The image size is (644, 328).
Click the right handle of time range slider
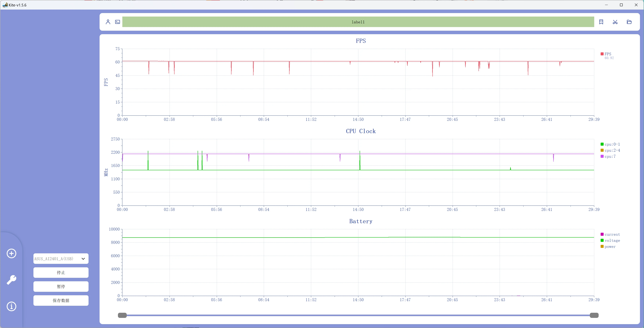point(594,315)
